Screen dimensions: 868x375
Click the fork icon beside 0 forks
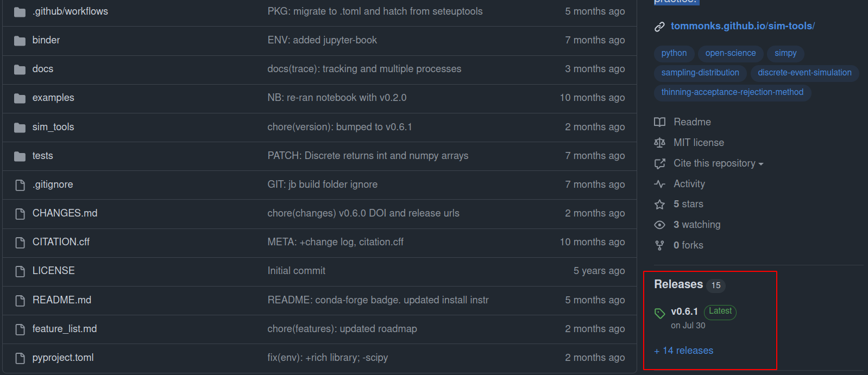659,246
